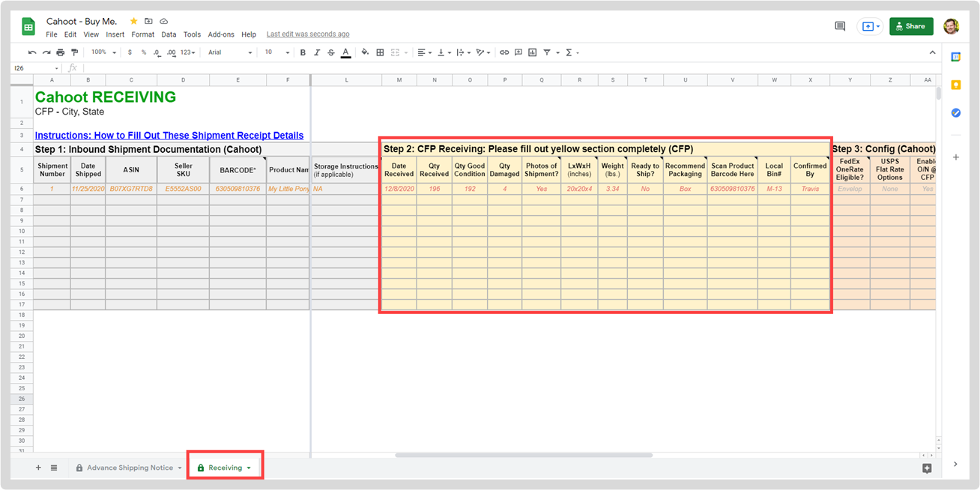Open the Tools menu
The image size is (980, 490).
pyautogui.click(x=192, y=34)
